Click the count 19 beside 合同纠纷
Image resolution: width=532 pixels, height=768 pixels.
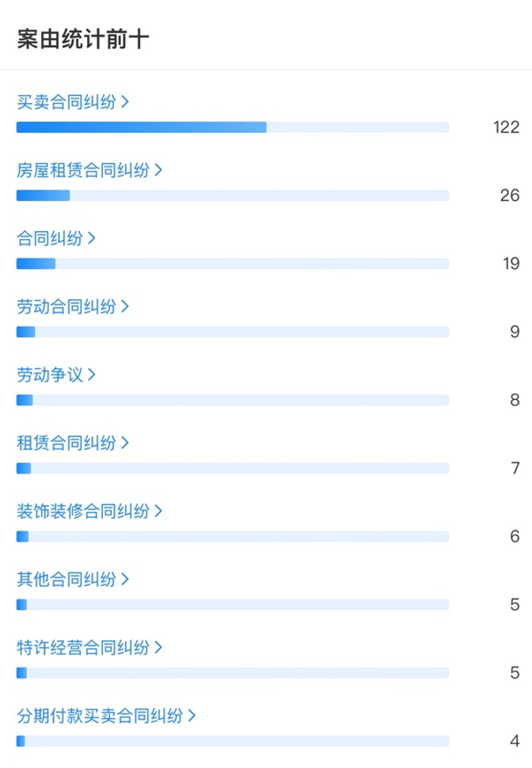[x=511, y=264]
